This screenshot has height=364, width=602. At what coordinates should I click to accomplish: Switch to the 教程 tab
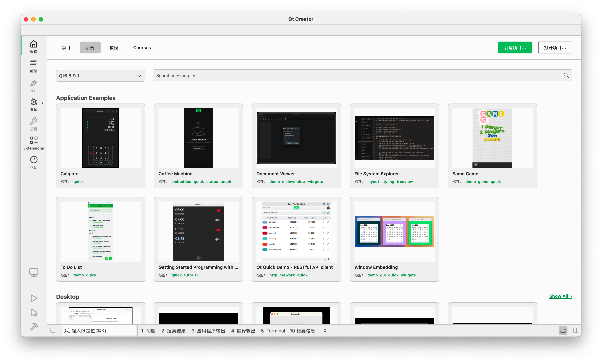click(x=114, y=48)
